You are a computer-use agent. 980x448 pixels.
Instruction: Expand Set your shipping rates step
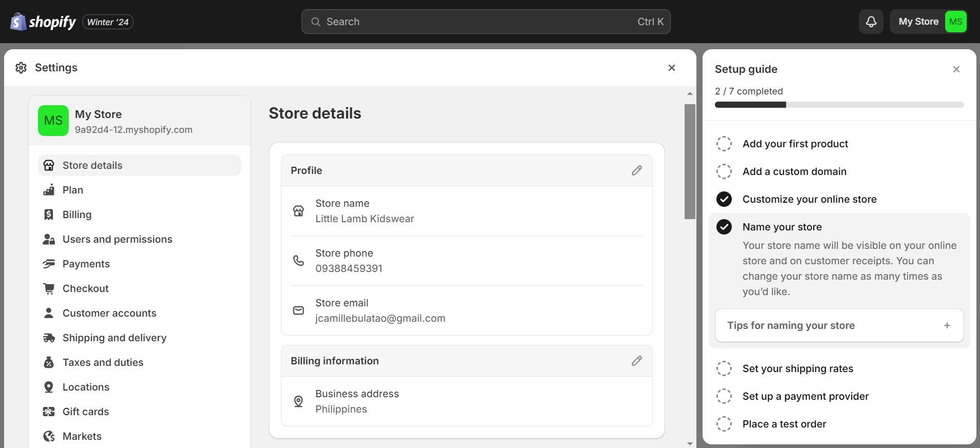click(x=798, y=368)
